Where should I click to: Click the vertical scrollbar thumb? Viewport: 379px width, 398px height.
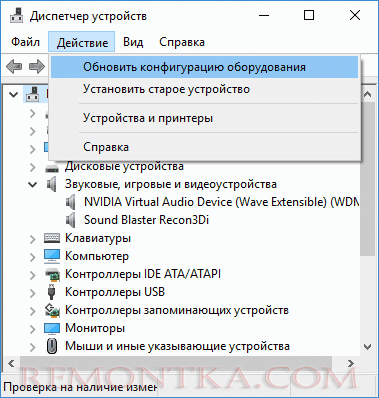click(x=367, y=179)
